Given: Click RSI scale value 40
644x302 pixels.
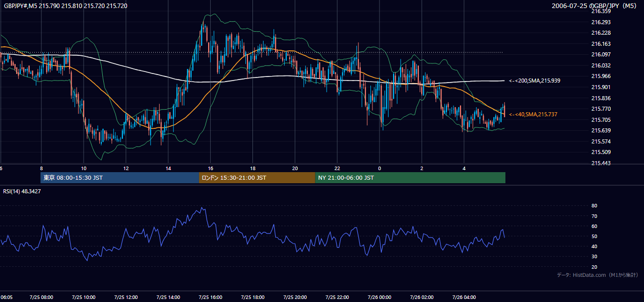Looking at the screenshot, I should (x=594, y=246).
